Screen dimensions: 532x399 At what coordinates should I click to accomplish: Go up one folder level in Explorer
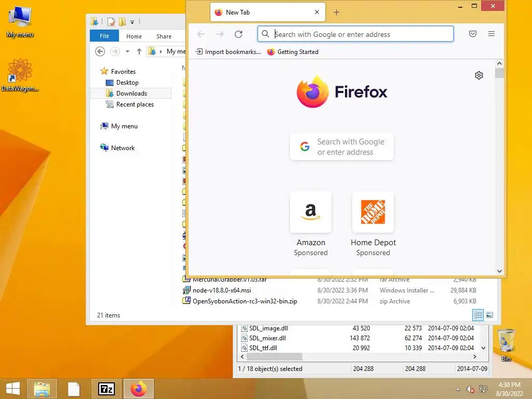[139, 51]
